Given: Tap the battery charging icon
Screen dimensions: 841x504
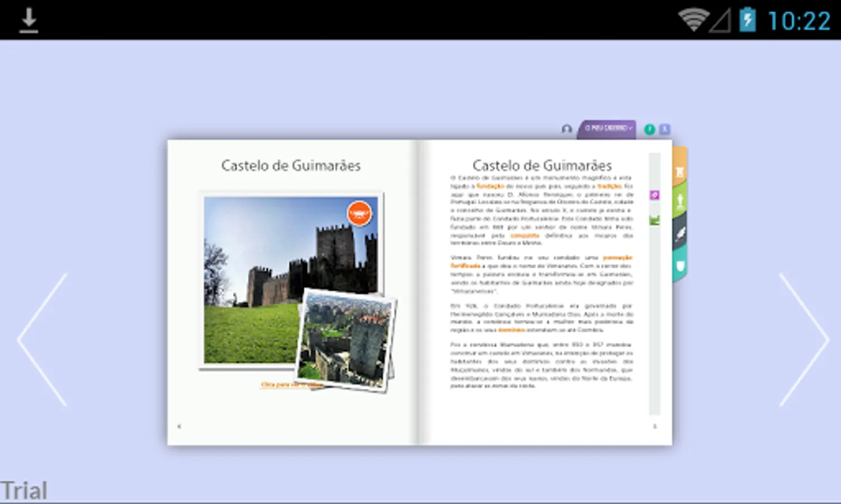Looking at the screenshot, I should point(747,20).
